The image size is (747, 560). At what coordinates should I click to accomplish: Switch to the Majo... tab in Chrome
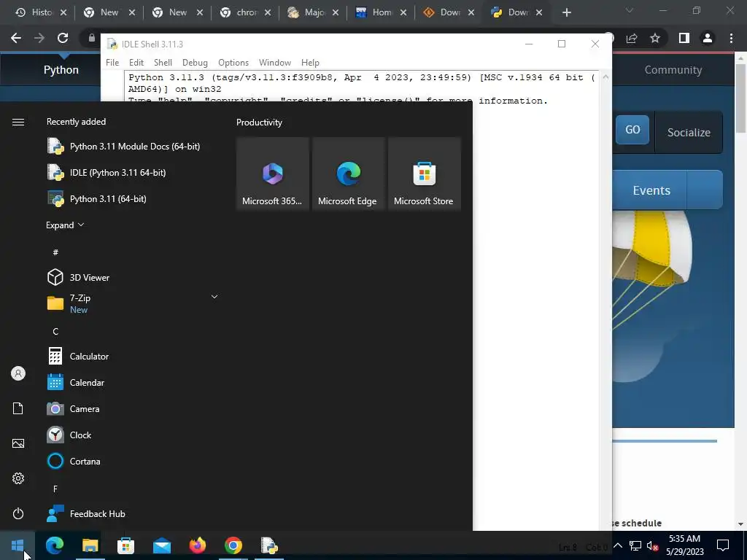pos(306,12)
